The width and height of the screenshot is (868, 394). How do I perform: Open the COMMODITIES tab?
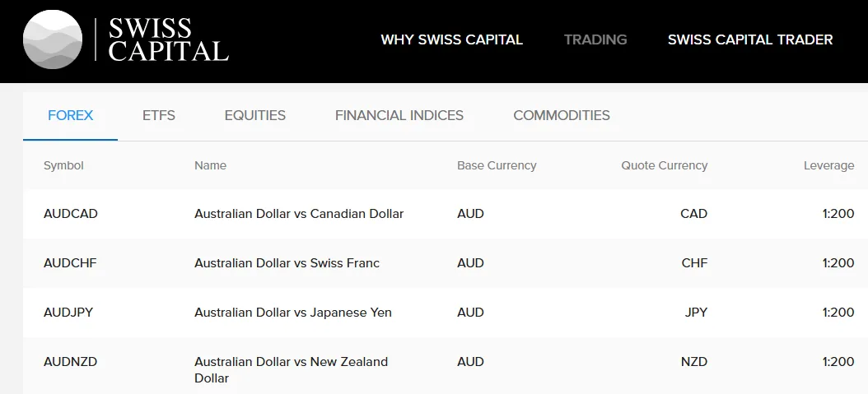point(562,115)
